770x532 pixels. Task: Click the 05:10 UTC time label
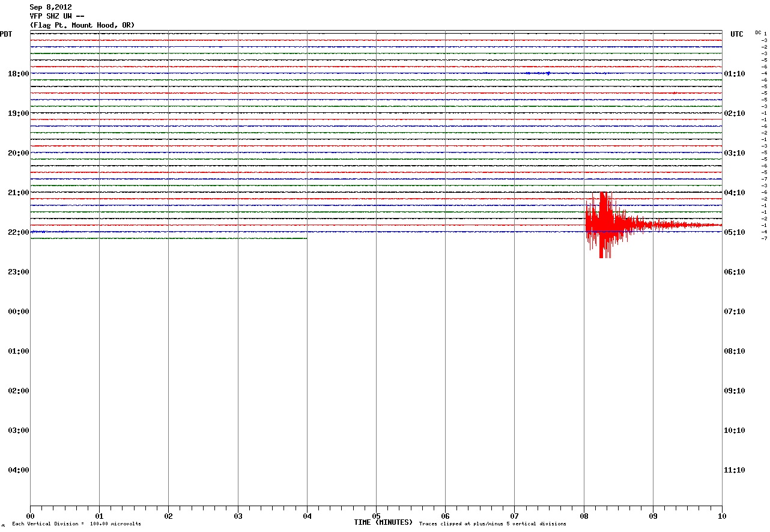735,232
